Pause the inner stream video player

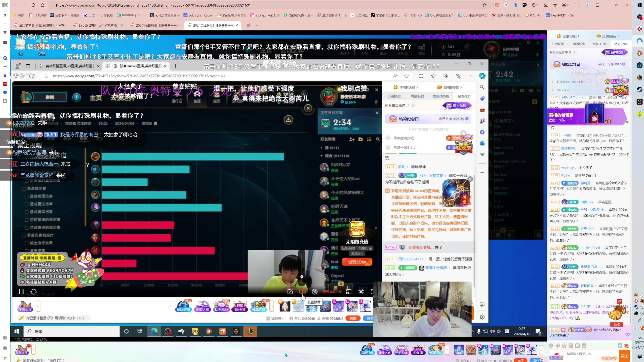click(21, 292)
